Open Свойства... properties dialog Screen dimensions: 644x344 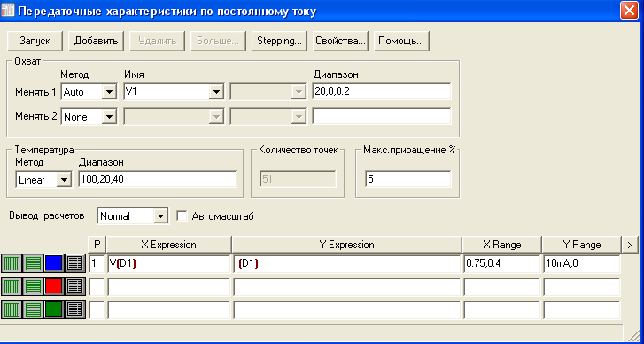coord(340,41)
